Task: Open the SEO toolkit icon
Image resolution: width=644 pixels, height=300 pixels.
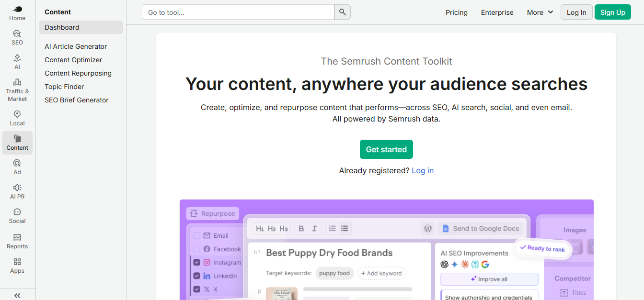Action: tap(17, 37)
